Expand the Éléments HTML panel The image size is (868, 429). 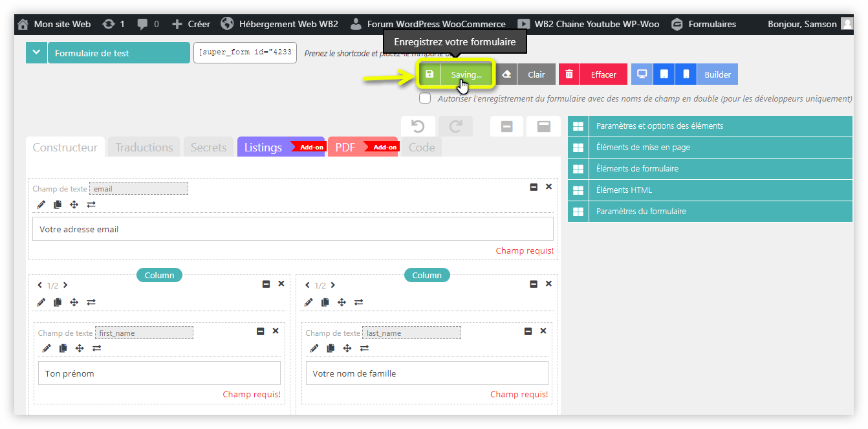coord(710,190)
